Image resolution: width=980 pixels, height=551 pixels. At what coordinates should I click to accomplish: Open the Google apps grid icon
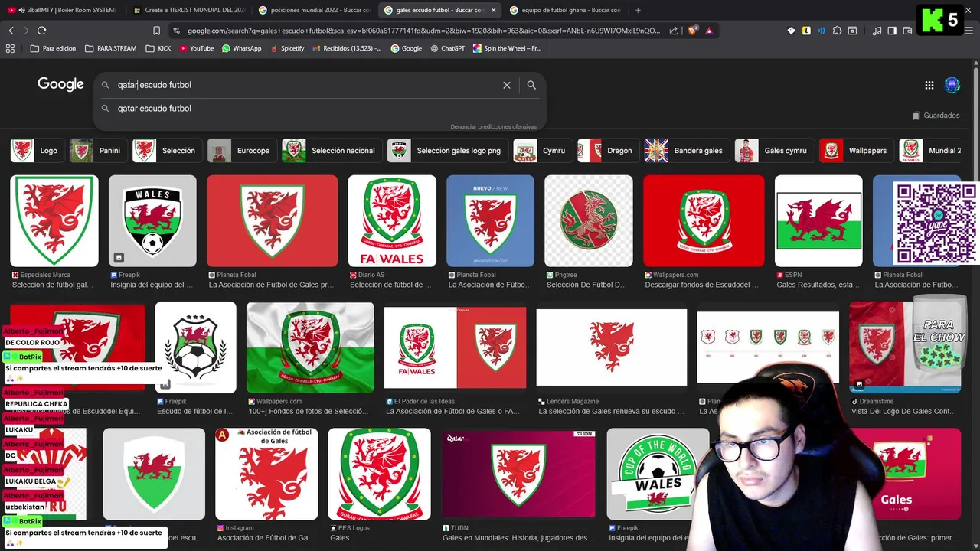pos(929,85)
